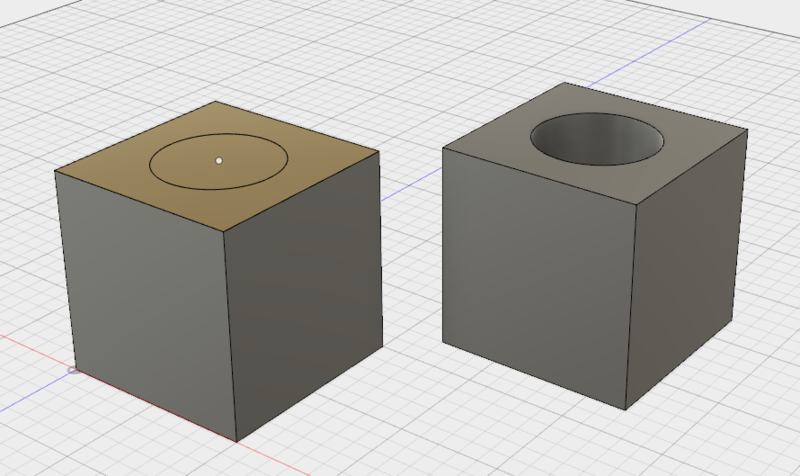Click inside the cylindrical hole of right cube

(x=597, y=140)
